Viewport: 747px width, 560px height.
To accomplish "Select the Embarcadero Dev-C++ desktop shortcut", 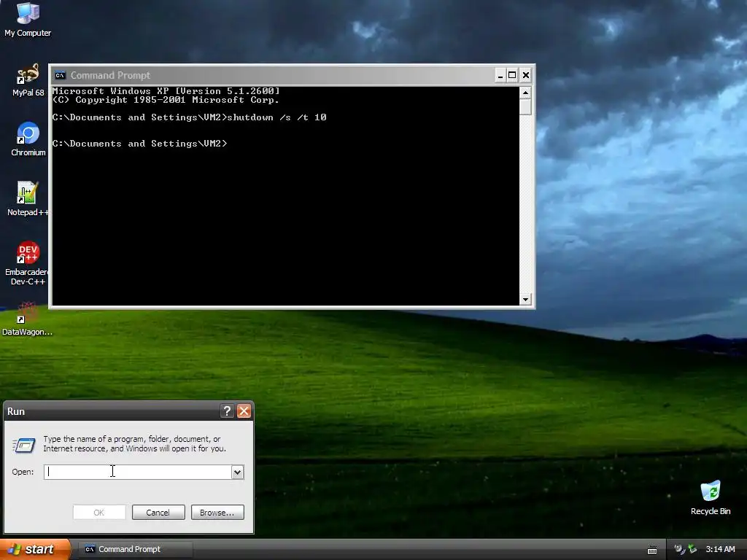I will (28, 263).
